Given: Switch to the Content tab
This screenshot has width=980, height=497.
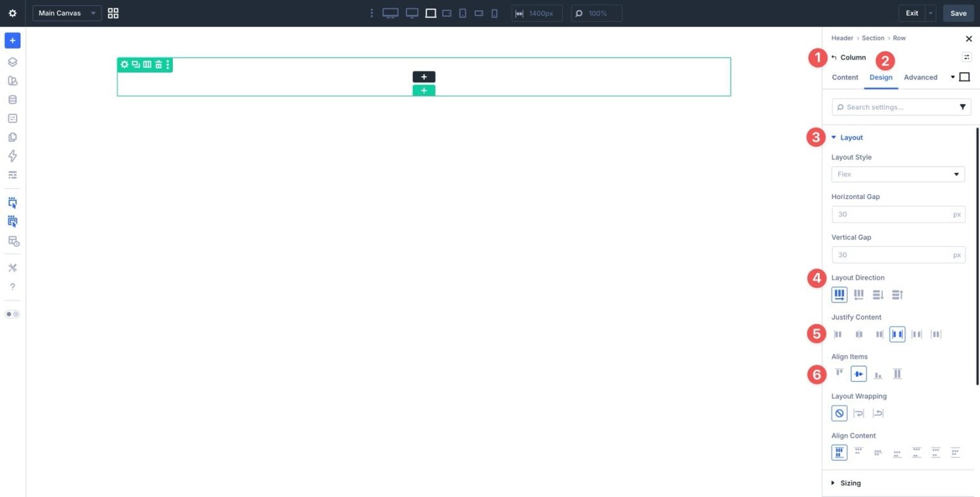Looking at the screenshot, I should 845,77.
